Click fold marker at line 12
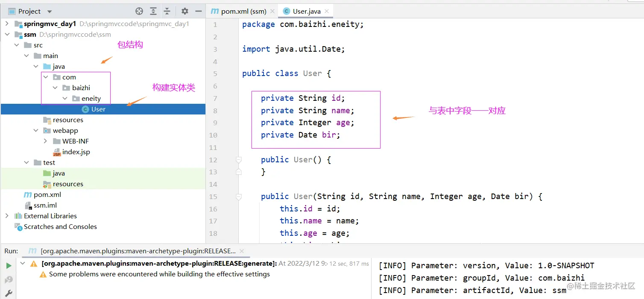The height and width of the screenshot is (299, 644). point(239,160)
